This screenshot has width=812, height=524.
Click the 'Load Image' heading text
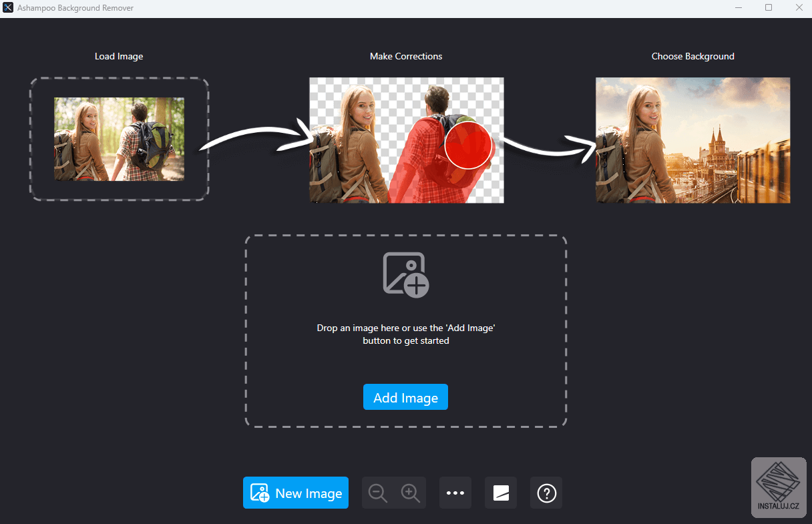tap(119, 56)
